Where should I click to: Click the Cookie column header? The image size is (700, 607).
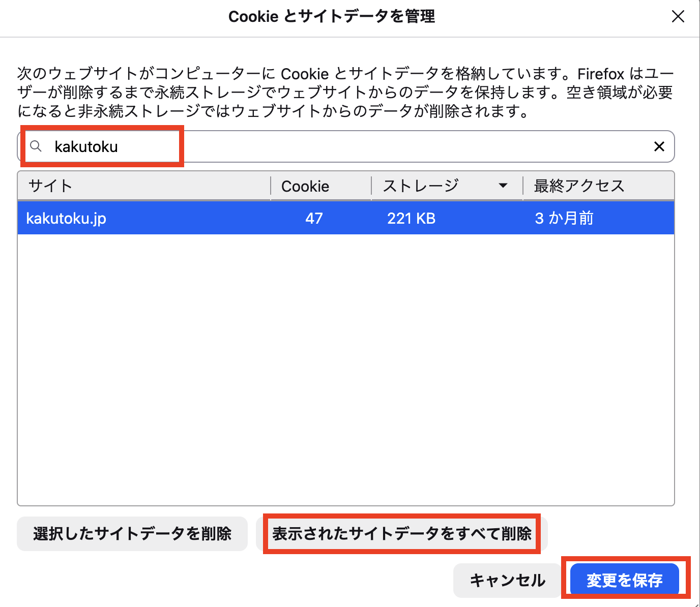(x=305, y=186)
